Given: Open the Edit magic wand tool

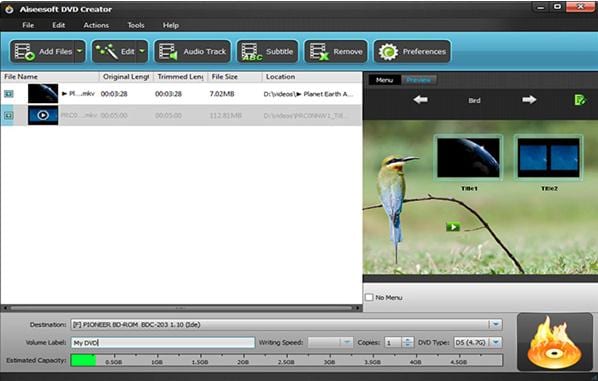Looking at the screenshot, I should coord(106,51).
